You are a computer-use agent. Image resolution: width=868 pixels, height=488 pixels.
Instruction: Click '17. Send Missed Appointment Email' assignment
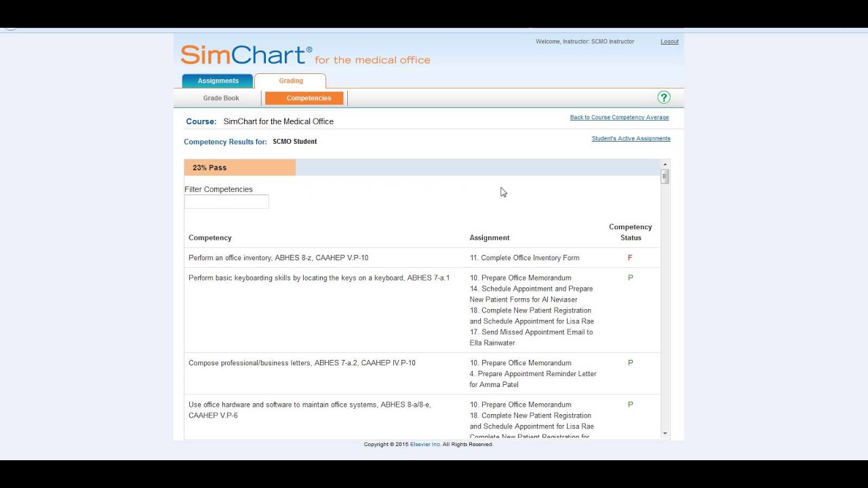point(532,338)
